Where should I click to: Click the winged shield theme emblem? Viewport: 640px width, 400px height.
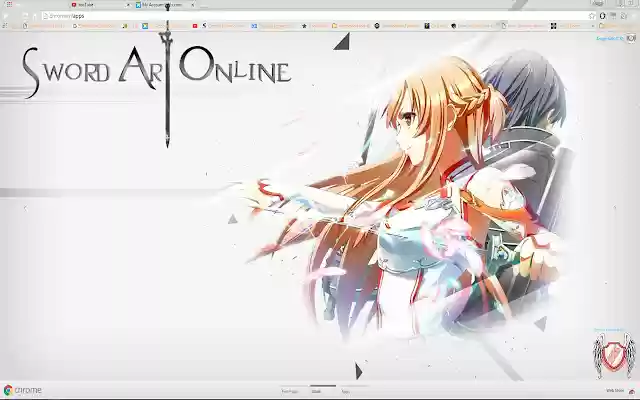coord(614,355)
